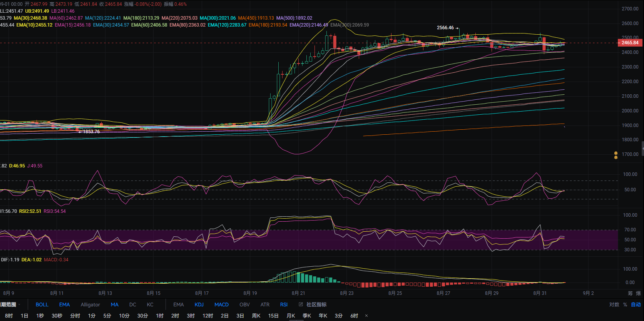Click the 2566.46 high price marker
This screenshot has width=644, height=321.
point(448,28)
